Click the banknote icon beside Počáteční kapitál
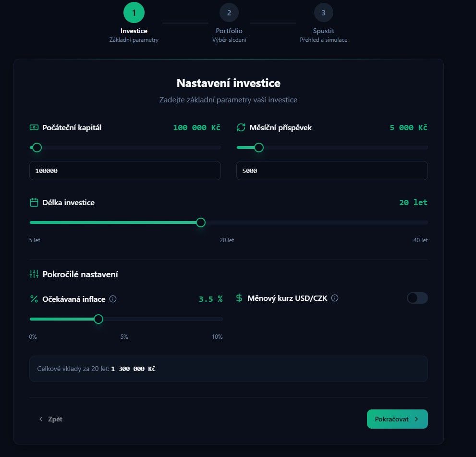Screen dimensions: 476x457 tap(34, 127)
